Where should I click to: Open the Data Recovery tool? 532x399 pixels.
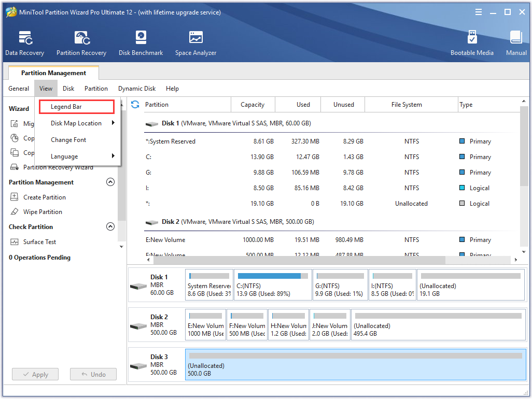click(25, 44)
